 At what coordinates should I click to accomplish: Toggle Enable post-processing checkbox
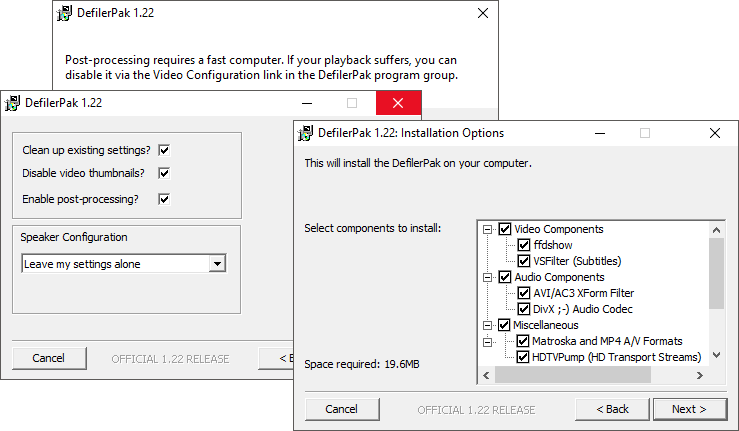[164, 199]
